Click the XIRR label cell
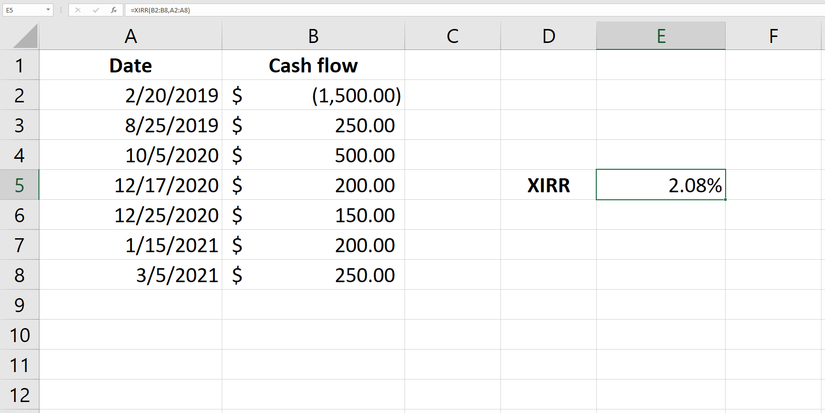This screenshot has width=825, height=413. point(548,185)
